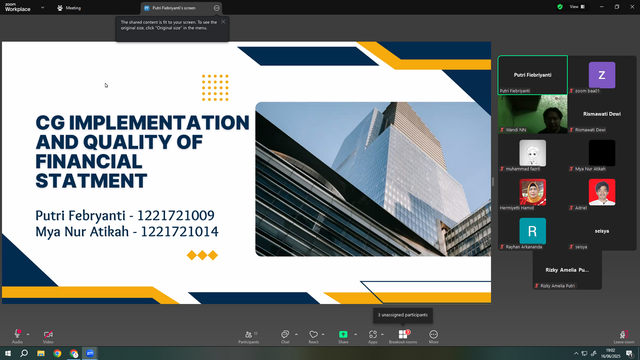Click 'Putri Febryanti - 1221721009' on slide

point(125,216)
